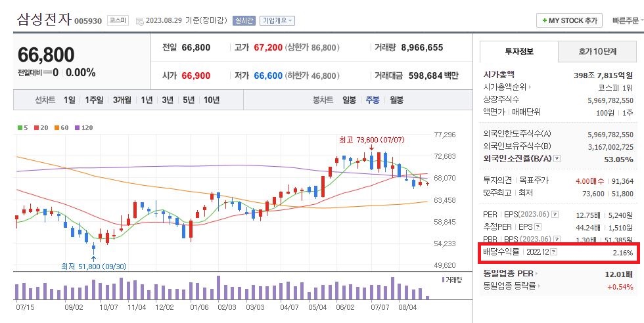This screenshot has height=323, width=644.
Task: Click 저가 value 66,600
Action: tap(268, 75)
